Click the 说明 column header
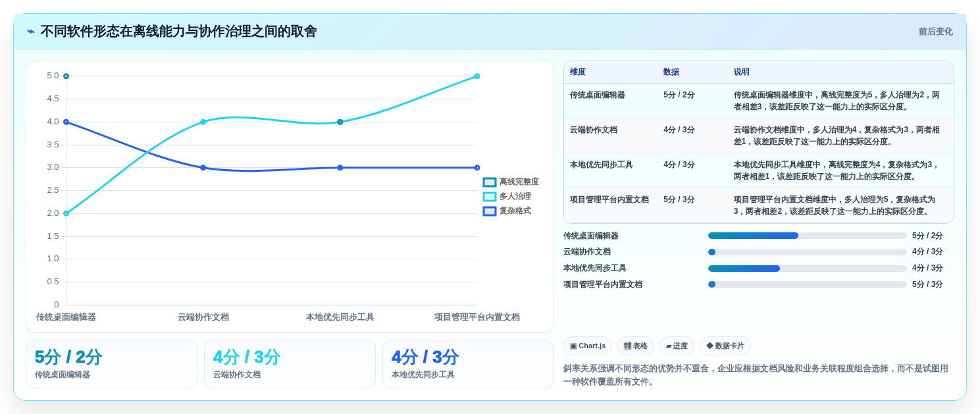Screen dimensions: 980x414 tap(742, 72)
